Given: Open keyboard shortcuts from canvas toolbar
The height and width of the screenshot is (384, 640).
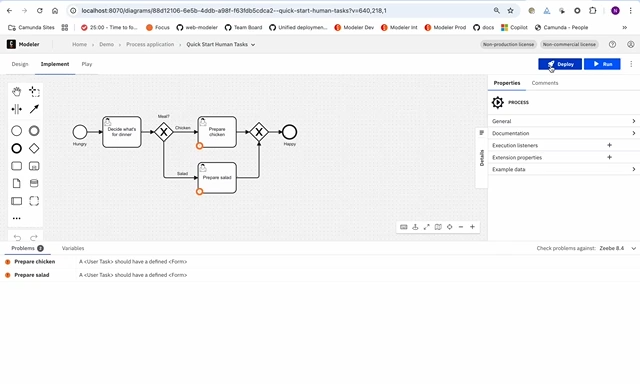Looking at the screenshot, I should pyautogui.click(x=404, y=227).
